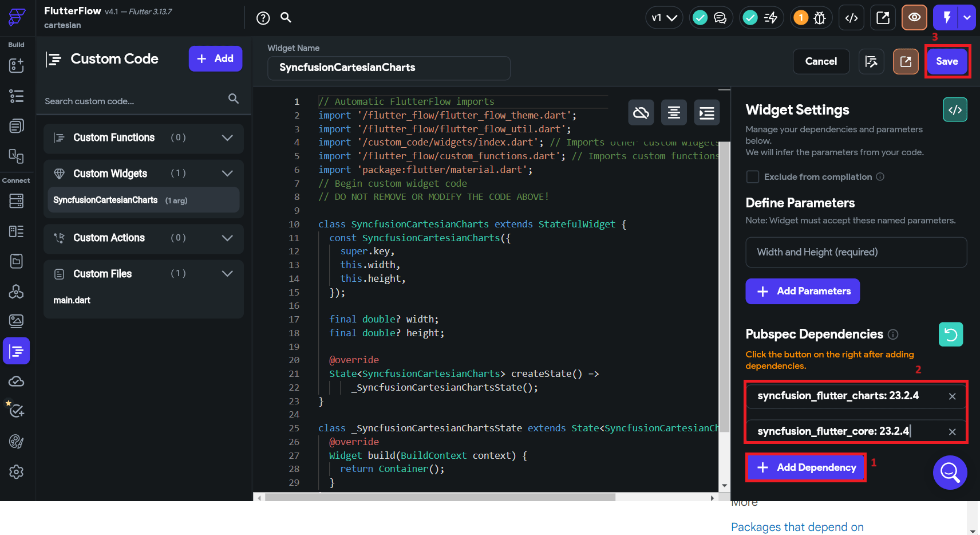The image size is (980, 535).
Task: Open the help question mark icon
Action: [x=263, y=18]
